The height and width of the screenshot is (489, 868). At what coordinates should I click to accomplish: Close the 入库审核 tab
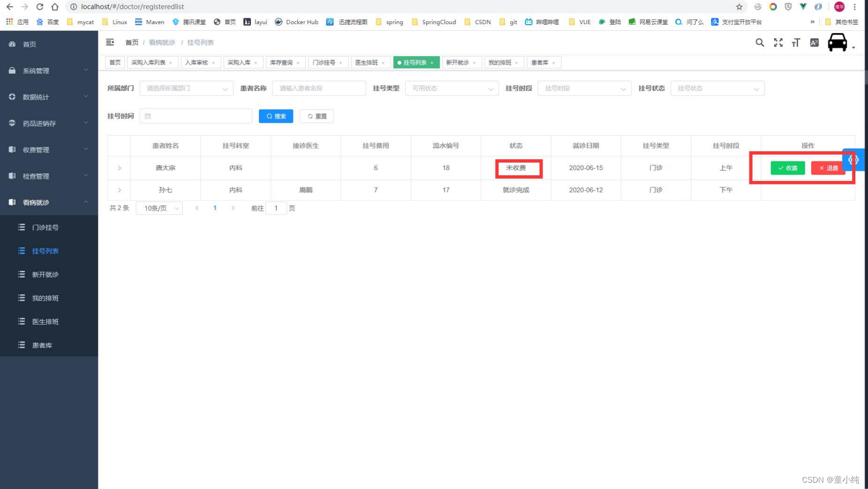pyautogui.click(x=213, y=63)
